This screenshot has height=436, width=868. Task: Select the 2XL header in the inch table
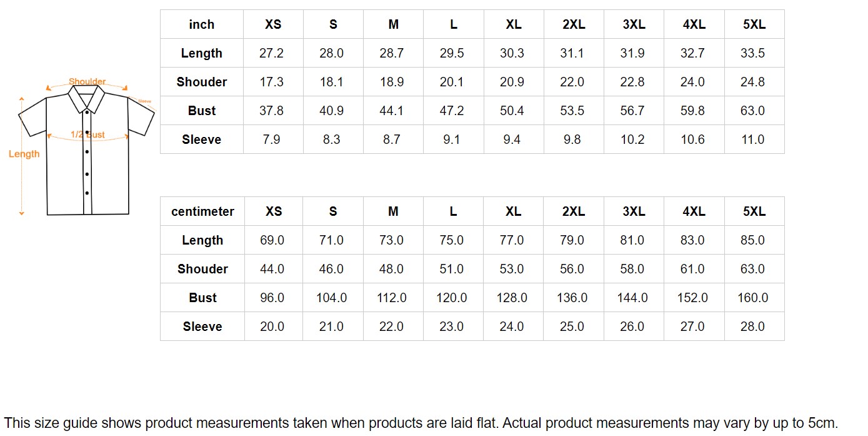[x=574, y=24]
